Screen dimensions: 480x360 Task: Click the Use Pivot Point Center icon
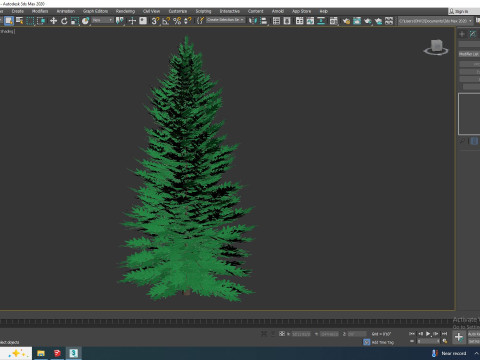coord(119,21)
